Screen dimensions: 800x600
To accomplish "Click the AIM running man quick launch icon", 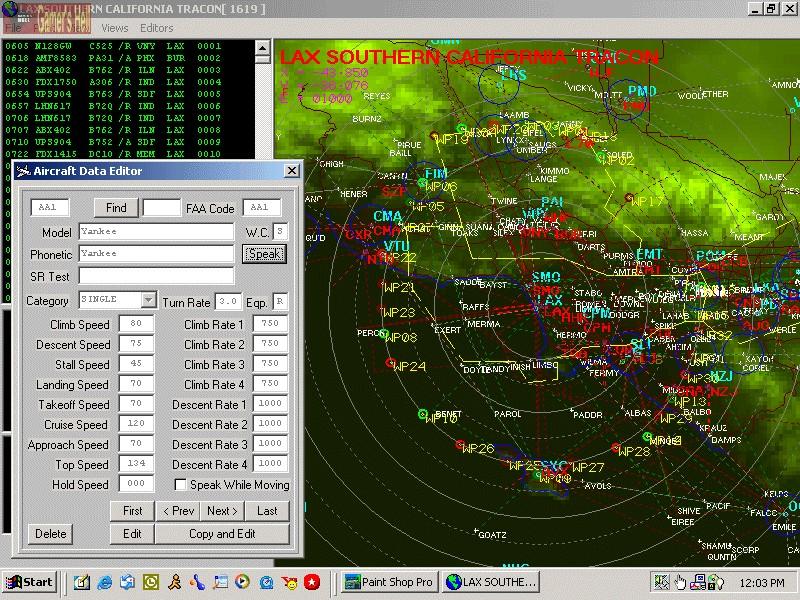I will tap(174, 582).
